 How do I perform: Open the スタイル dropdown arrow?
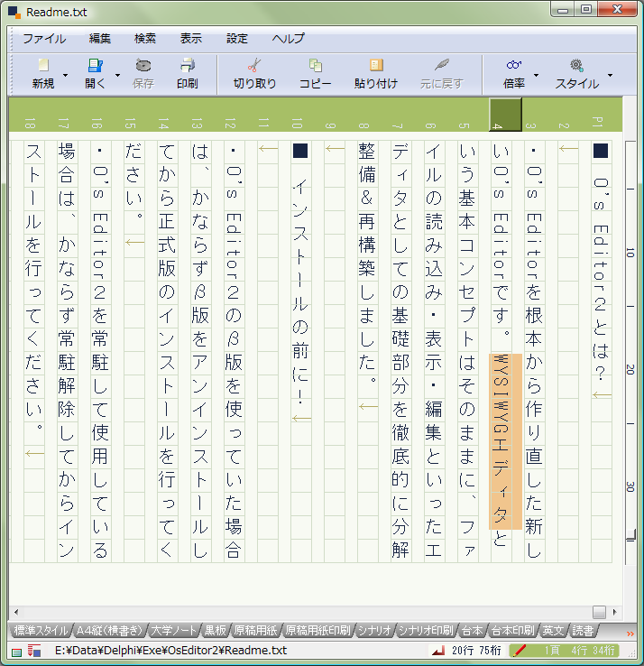pos(610,75)
